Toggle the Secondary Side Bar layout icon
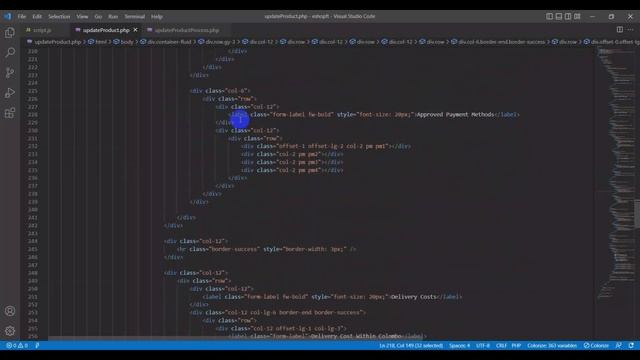Image resolution: width=640 pixels, height=360 pixels. (568, 16)
